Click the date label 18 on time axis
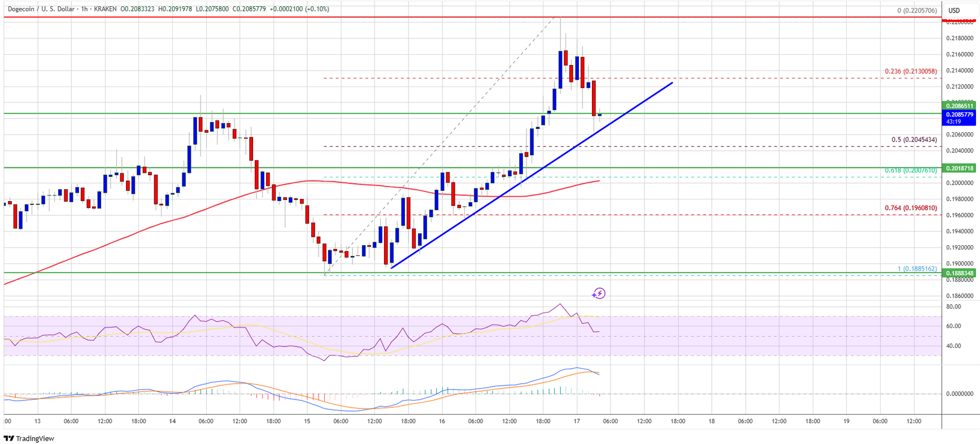 (x=712, y=421)
